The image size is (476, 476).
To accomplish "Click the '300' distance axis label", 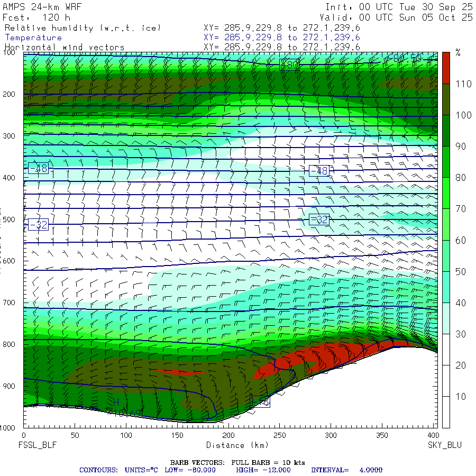I will tap(331, 435).
